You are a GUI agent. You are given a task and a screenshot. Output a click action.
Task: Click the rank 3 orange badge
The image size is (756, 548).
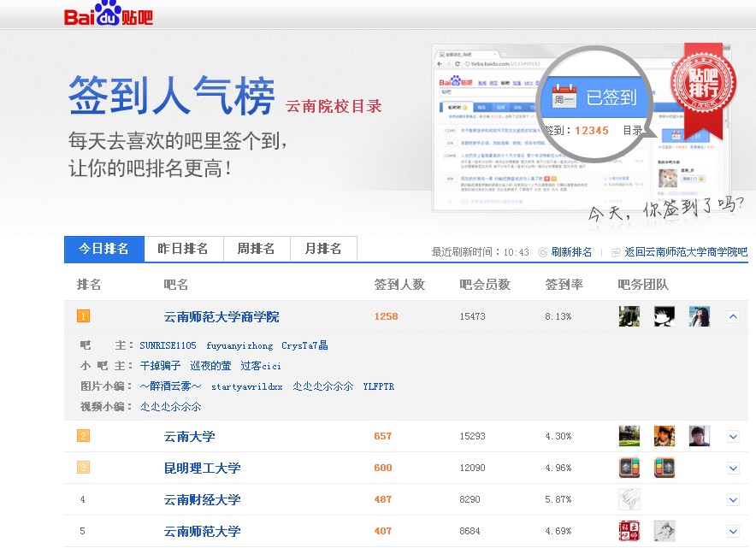coord(84,468)
